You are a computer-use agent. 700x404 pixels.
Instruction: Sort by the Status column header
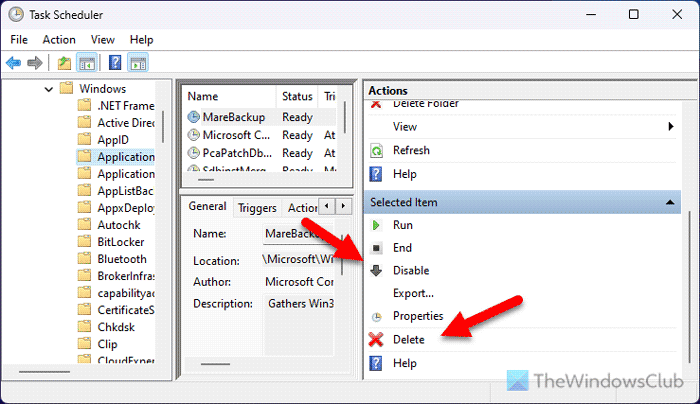pyautogui.click(x=297, y=96)
